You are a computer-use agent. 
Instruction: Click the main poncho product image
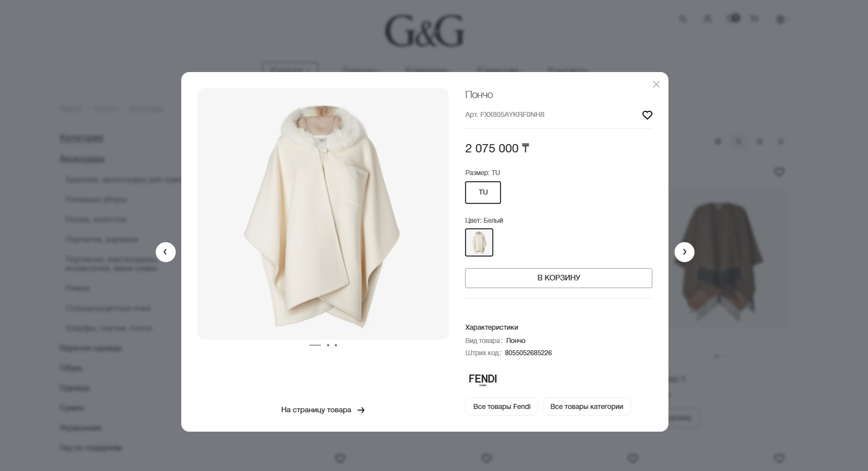pos(323,214)
